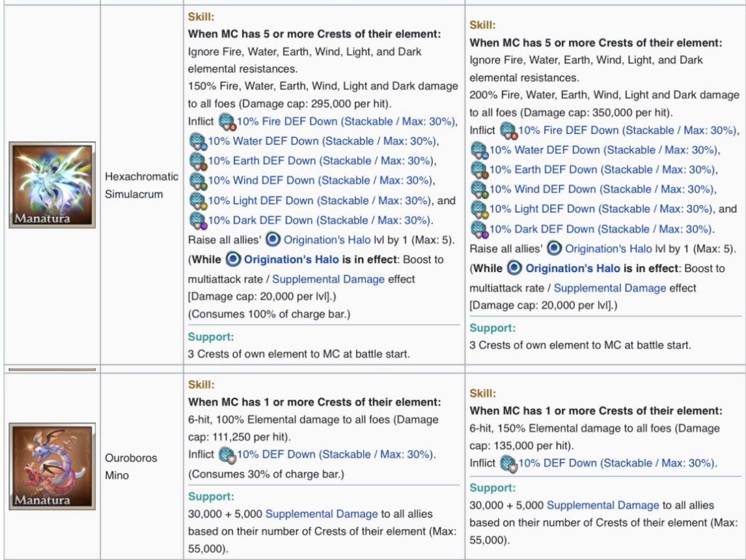
Task: Open the Hexachromatic Simulacrum Manatura thumbnail
Action: coord(52,185)
